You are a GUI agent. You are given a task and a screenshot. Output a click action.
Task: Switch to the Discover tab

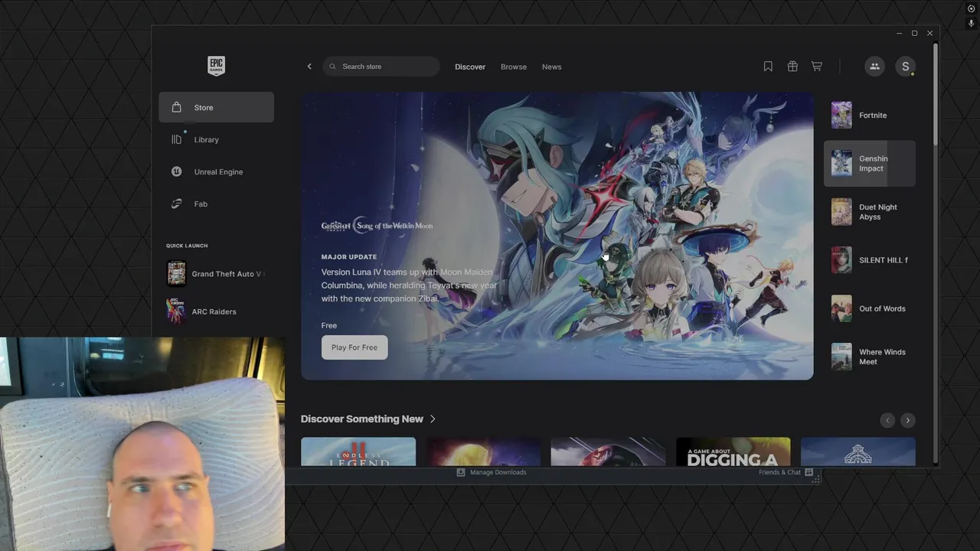pos(470,67)
